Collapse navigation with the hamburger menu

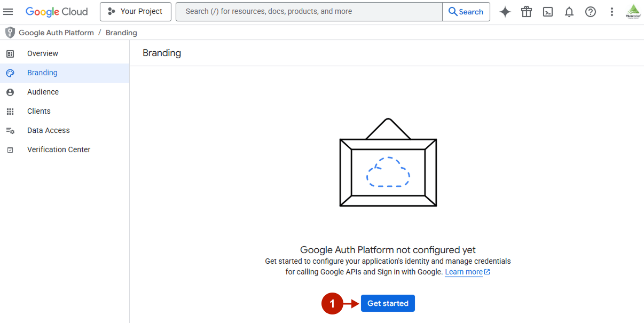(8, 11)
